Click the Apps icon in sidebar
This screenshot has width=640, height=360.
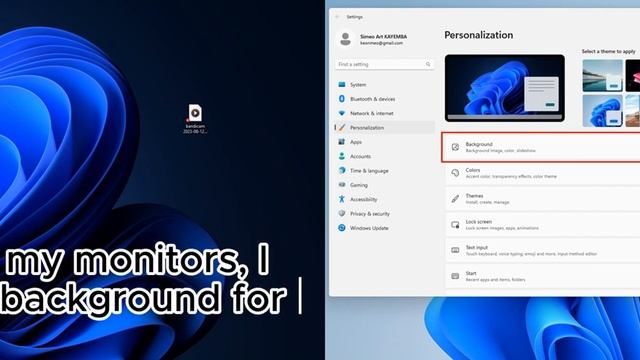342,142
